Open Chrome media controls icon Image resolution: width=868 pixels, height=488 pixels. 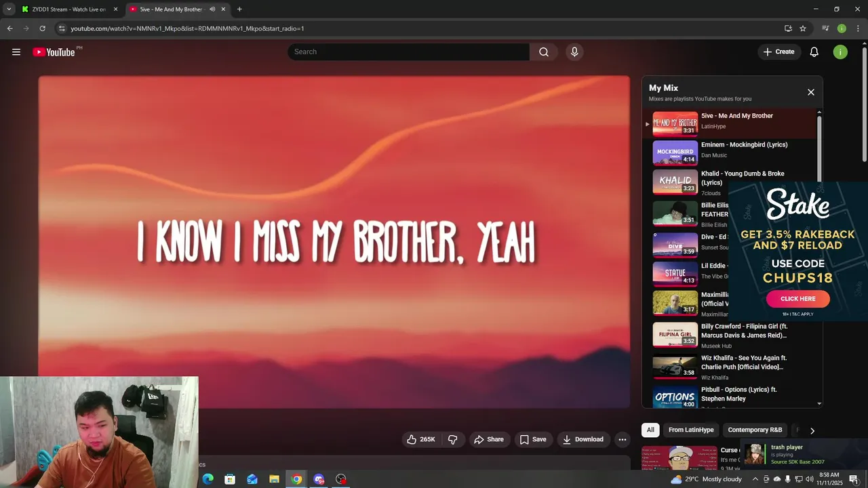pyautogui.click(x=825, y=28)
